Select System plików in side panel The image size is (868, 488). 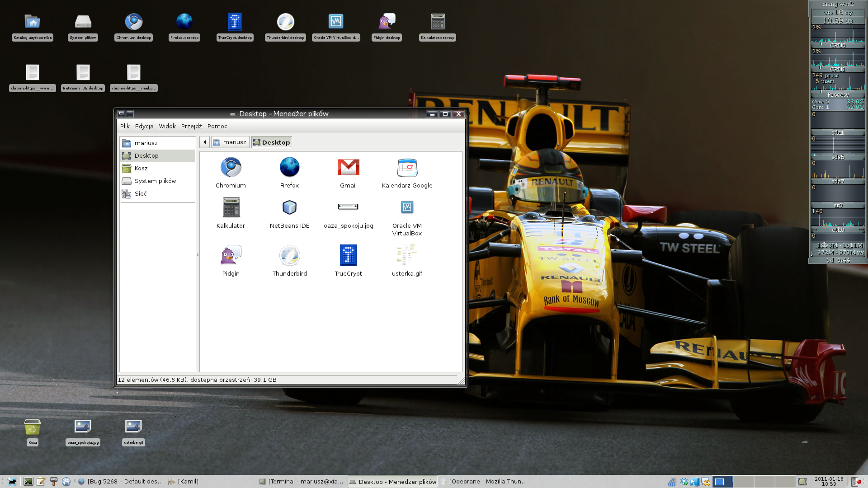pos(155,181)
